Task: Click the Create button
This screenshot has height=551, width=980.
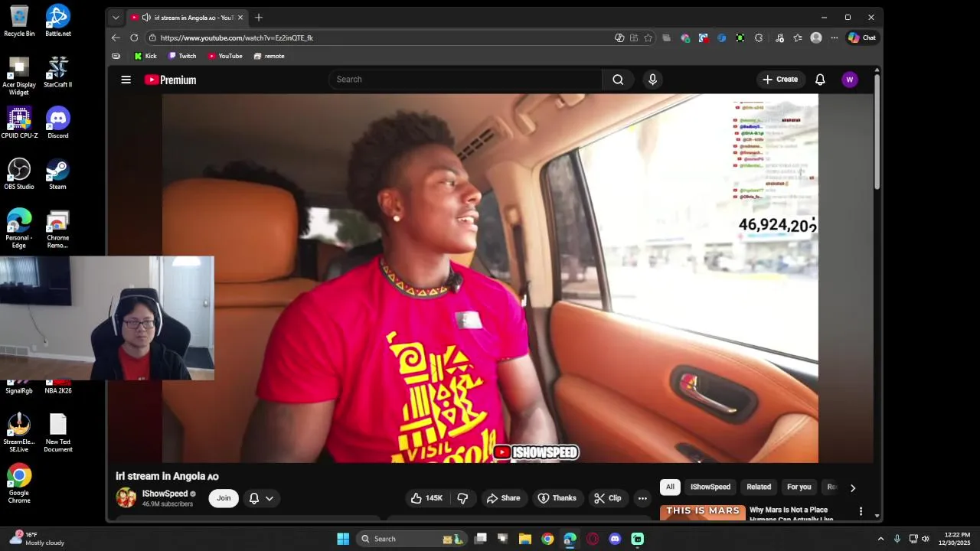Action: (x=779, y=80)
